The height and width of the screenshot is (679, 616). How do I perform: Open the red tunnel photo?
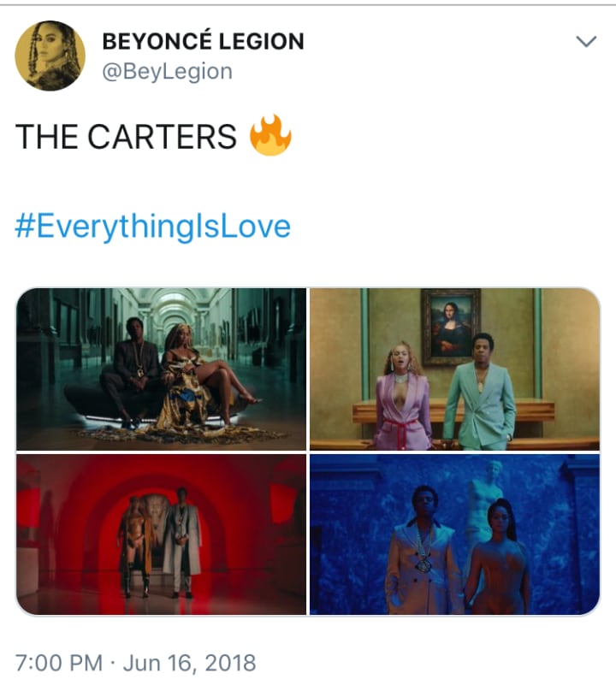point(161,534)
